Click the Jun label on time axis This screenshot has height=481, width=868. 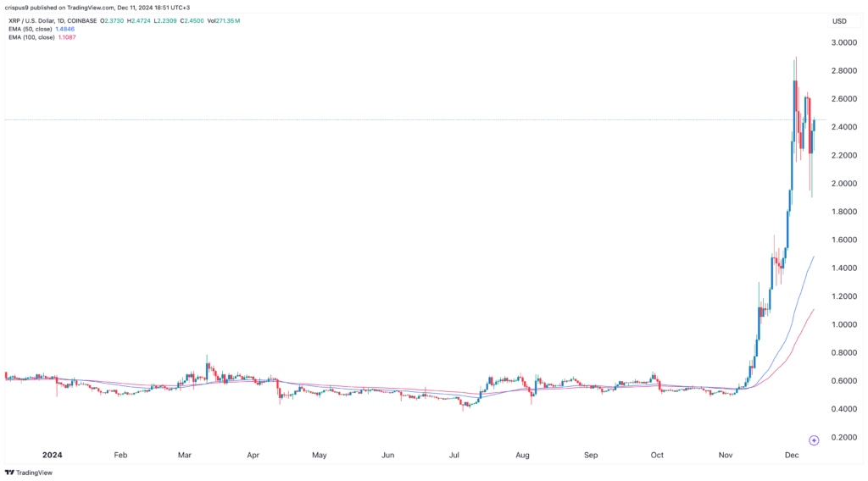click(x=388, y=455)
